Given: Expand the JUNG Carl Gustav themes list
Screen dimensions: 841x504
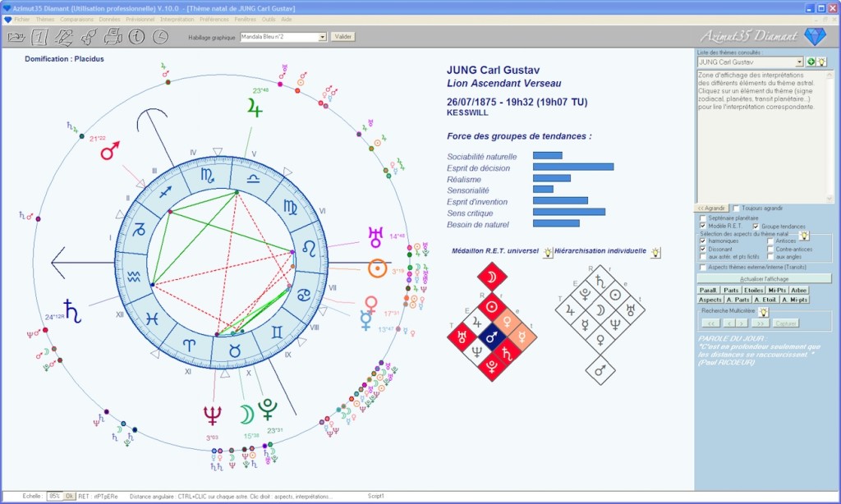Looking at the screenshot, I should (x=800, y=62).
